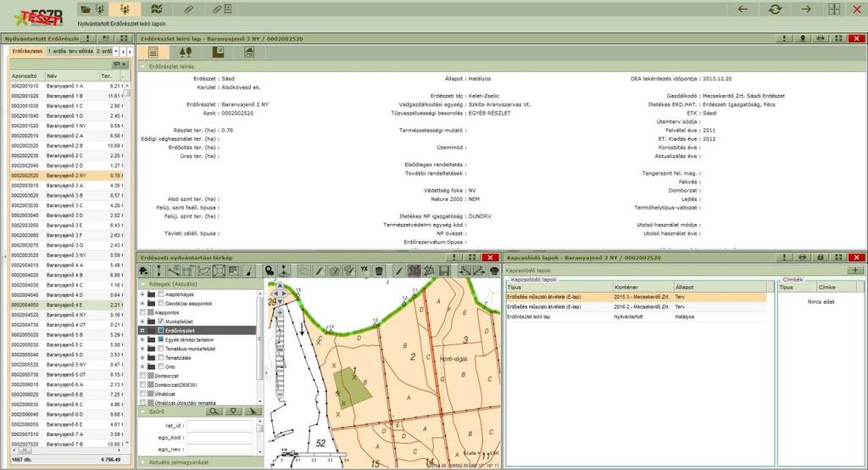Navigate back with the left arrow icon
868x470 pixels.
tap(743, 9)
